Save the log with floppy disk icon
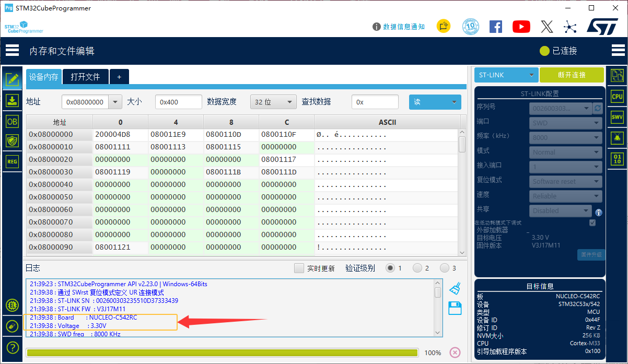Image resolution: width=628 pixels, height=364 pixels. (x=455, y=308)
